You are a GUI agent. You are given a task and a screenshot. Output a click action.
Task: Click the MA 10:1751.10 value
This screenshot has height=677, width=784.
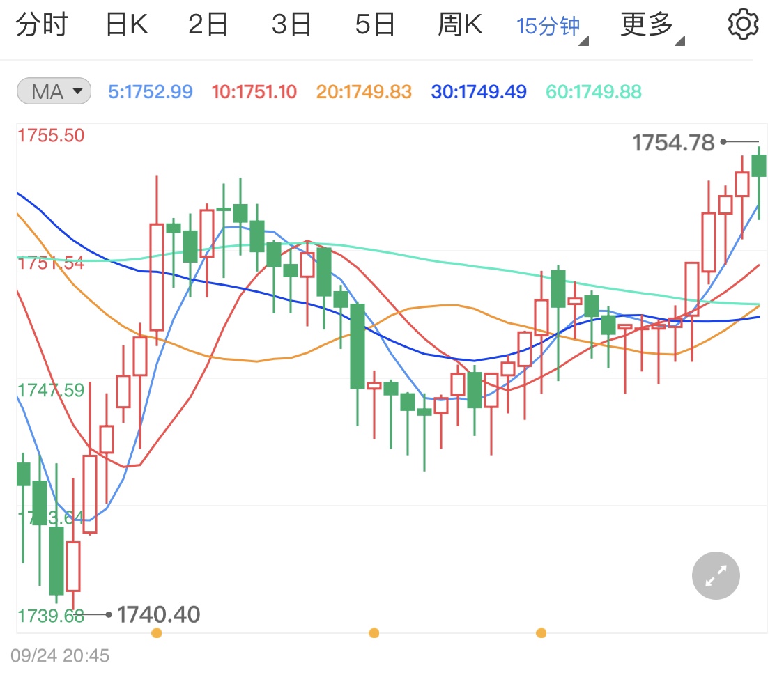[254, 92]
